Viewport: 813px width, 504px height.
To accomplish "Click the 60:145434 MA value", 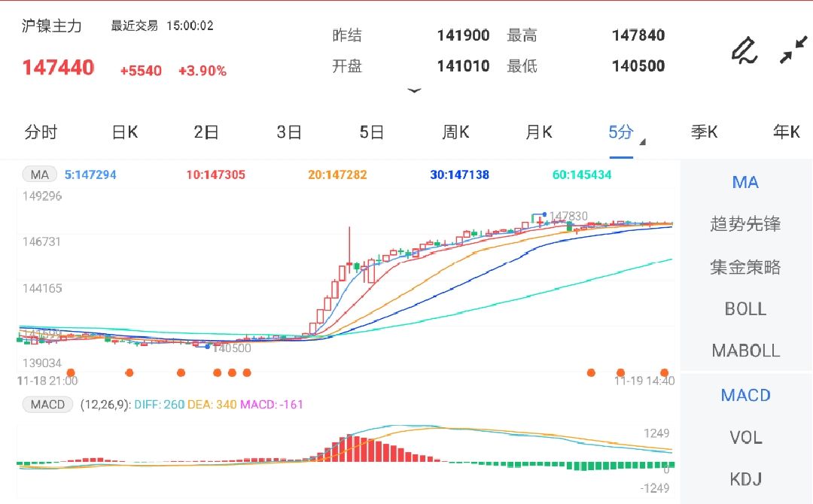I will tap(582, 175).
